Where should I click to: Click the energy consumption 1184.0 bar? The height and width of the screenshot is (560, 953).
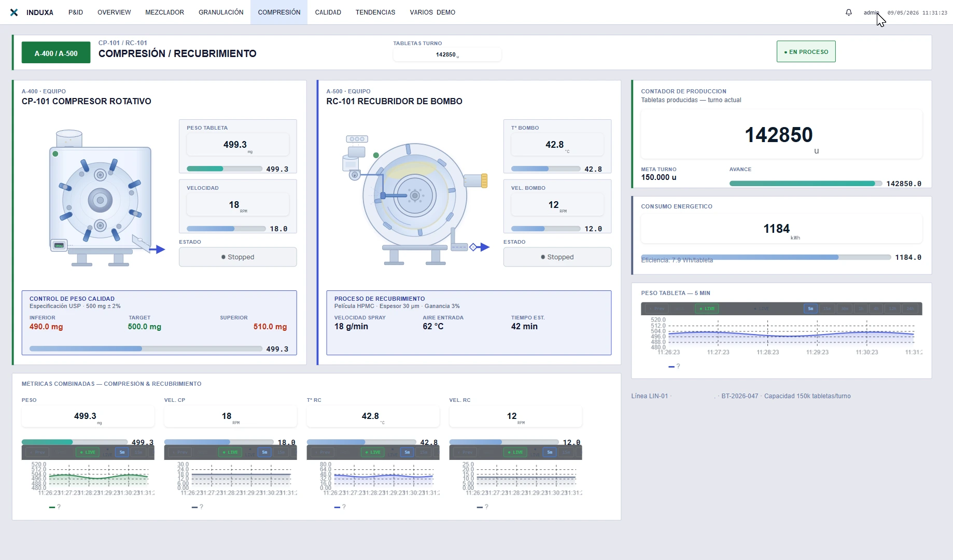(x=766, y=257)
